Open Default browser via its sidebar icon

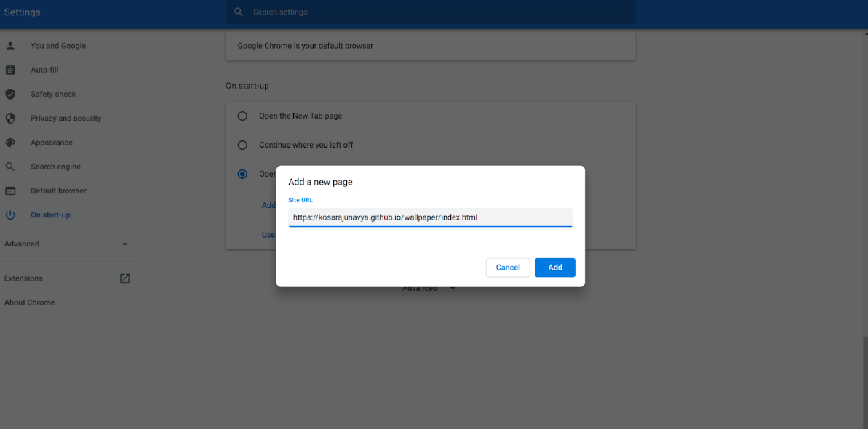point(9,191)
